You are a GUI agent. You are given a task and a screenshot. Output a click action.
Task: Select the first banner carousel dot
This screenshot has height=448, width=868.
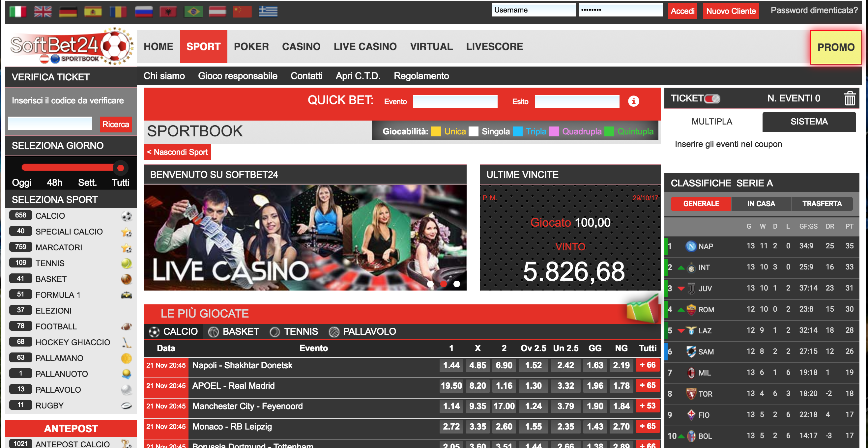(x=430, y=284)
